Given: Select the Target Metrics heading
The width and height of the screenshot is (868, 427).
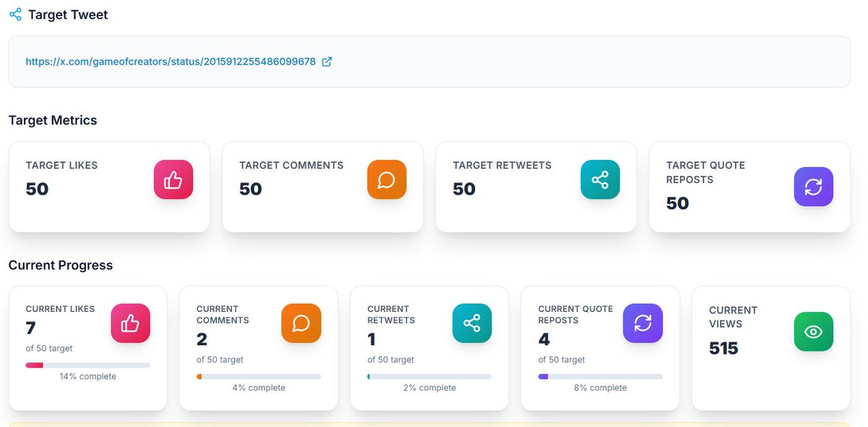Looking at the screenshot, I should tap(53, 120).
